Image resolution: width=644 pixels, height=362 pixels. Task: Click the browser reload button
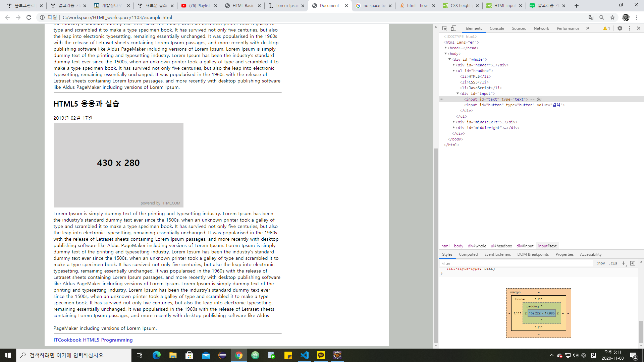tap(29, 17)
